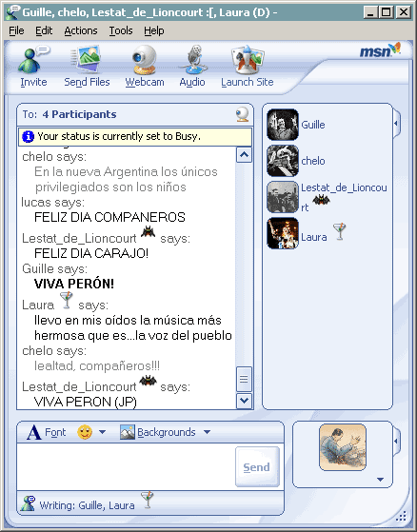This screenshot has width=417, height=532.
Task: Open the Font letter A icon
Action: pos(33,432)
